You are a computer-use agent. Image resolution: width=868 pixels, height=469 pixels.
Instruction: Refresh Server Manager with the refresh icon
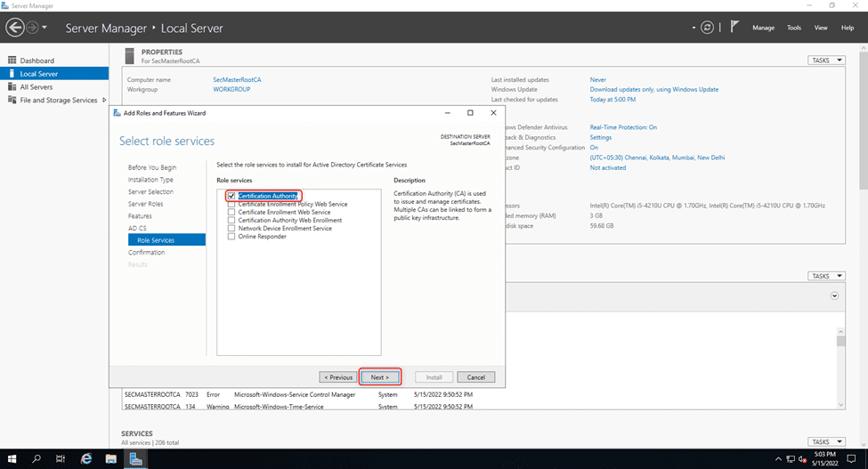coord(707,27)
